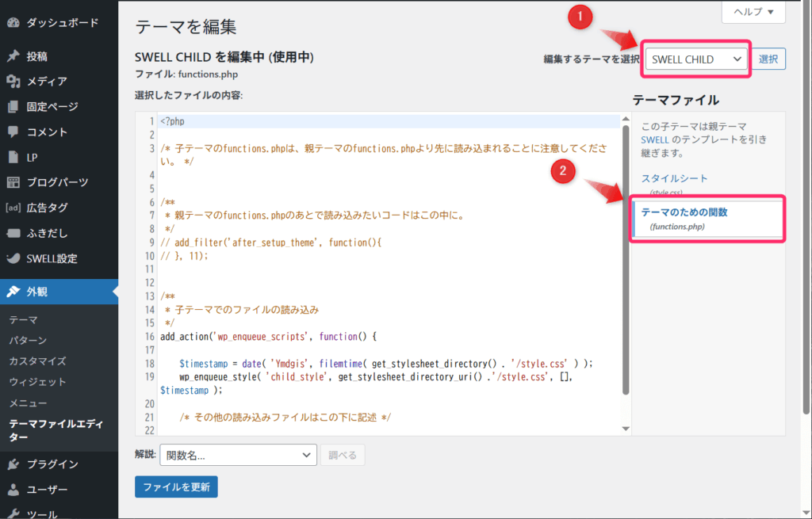Image resolution: width=812 pixels, height=519 pixels.
Task: Click the wrench icon beside ツール
Action: point(13,513)
